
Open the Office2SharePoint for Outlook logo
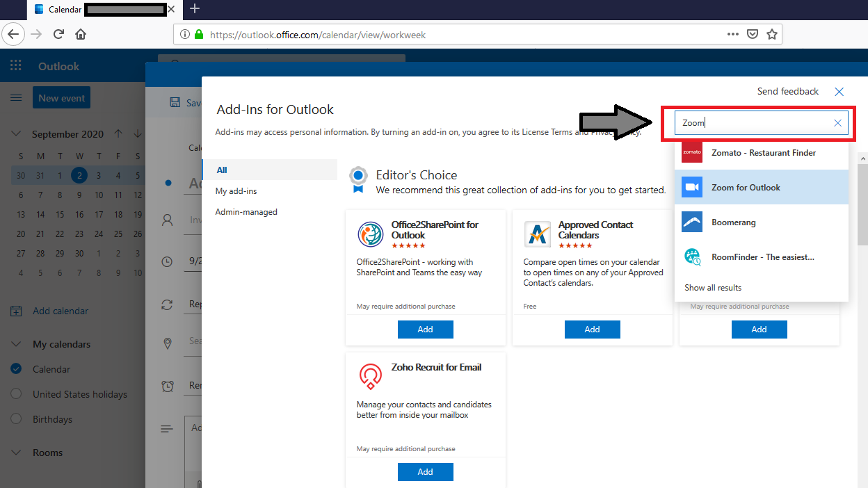click(371, 235)
